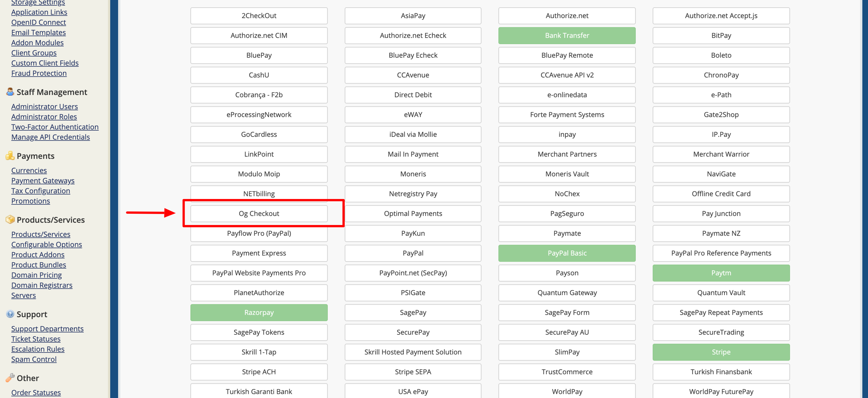Click the Support section icon
Screen dimensions: 868x398
pyautogui.click(x=10, y=314)
